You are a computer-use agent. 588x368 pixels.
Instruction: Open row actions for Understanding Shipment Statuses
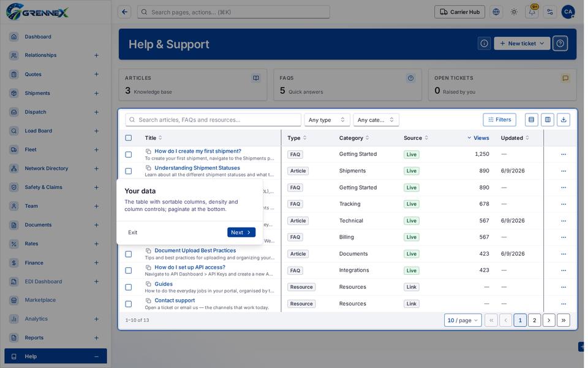[563, 171]
